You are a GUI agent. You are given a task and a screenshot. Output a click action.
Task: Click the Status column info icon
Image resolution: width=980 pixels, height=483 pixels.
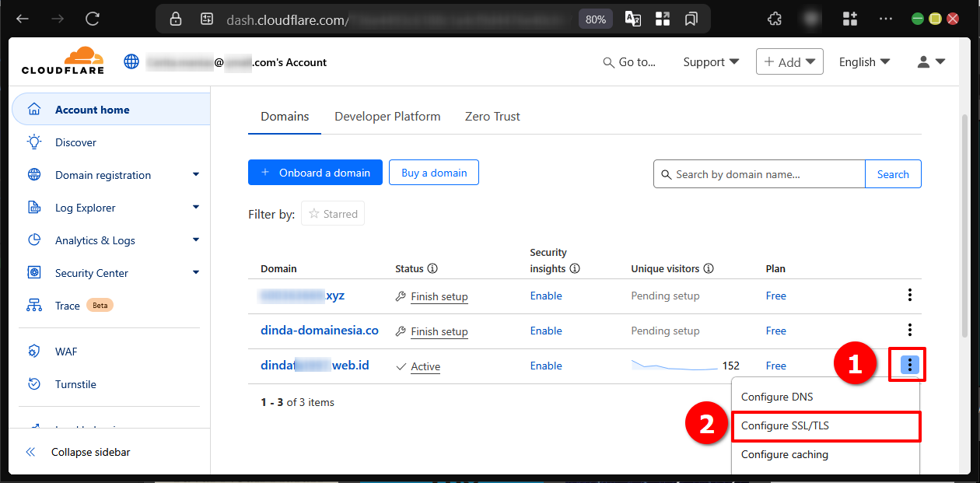pyautogui.click(x=432, y=268)
